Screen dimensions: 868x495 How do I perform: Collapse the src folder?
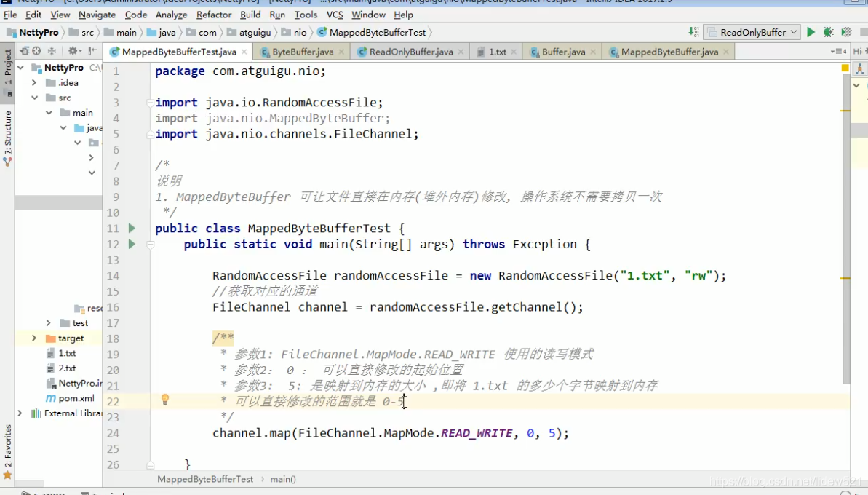coord(34,98)
